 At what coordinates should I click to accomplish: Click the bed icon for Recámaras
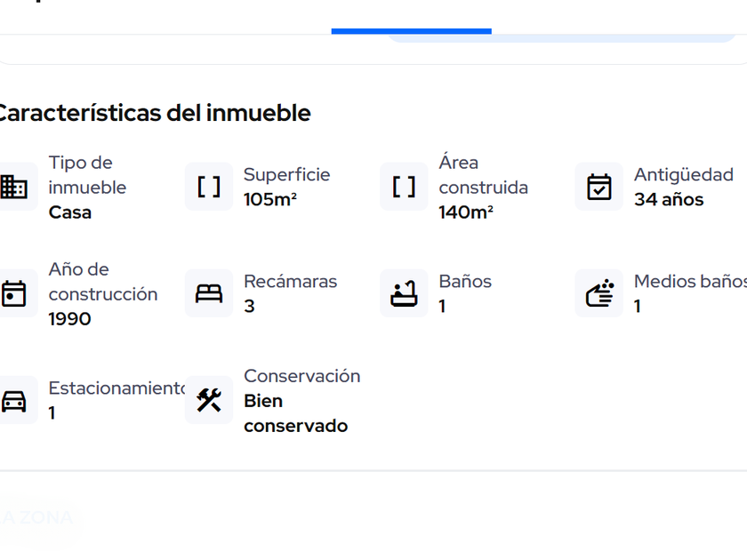tap(209, 293)
